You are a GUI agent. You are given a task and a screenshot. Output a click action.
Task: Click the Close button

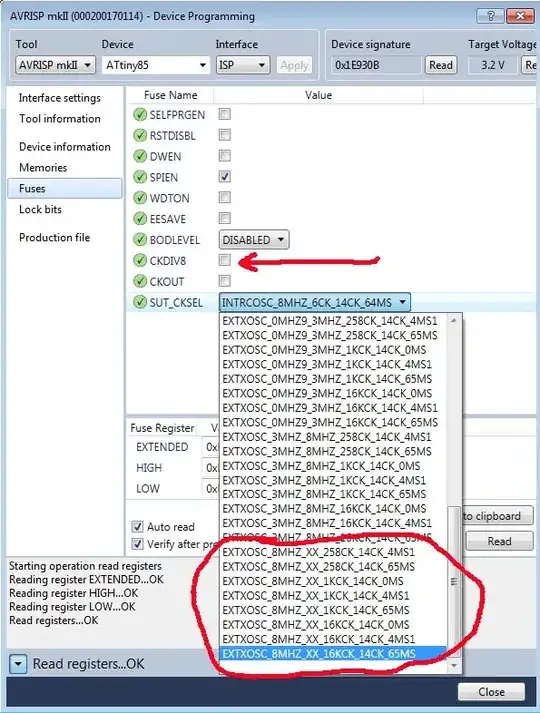click(491, 692)
